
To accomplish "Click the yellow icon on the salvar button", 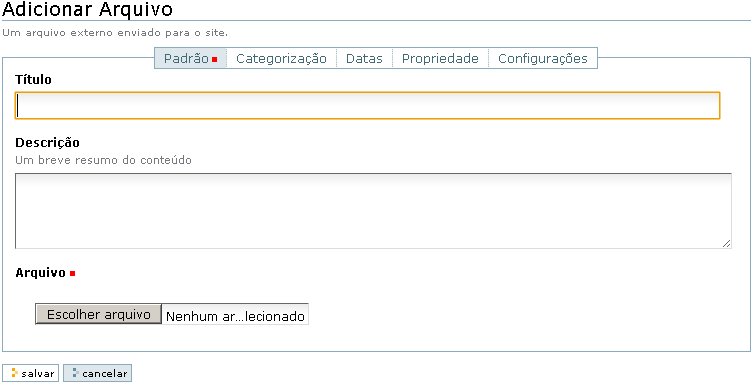I will click(x=14, y=373).
